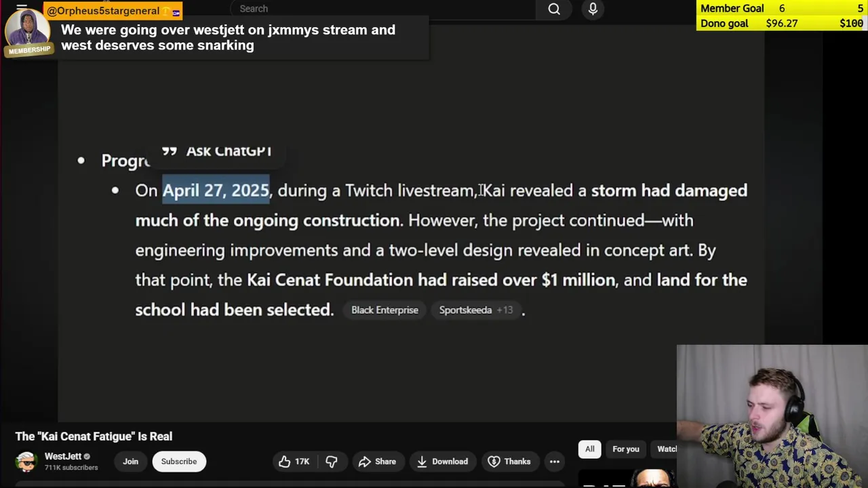Click the YouTube search magnifier icon
This screenshot has width=868, height=488.
tap(554, 9)
